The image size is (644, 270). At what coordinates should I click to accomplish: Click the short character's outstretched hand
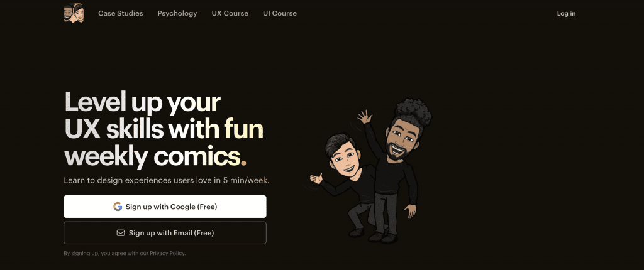pyautogui.click(x=316, y=178)
